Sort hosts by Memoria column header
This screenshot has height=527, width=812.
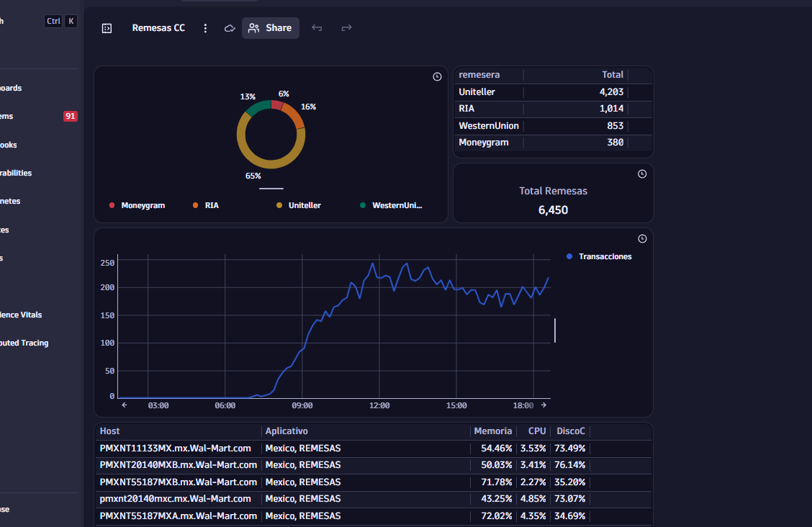492,431
